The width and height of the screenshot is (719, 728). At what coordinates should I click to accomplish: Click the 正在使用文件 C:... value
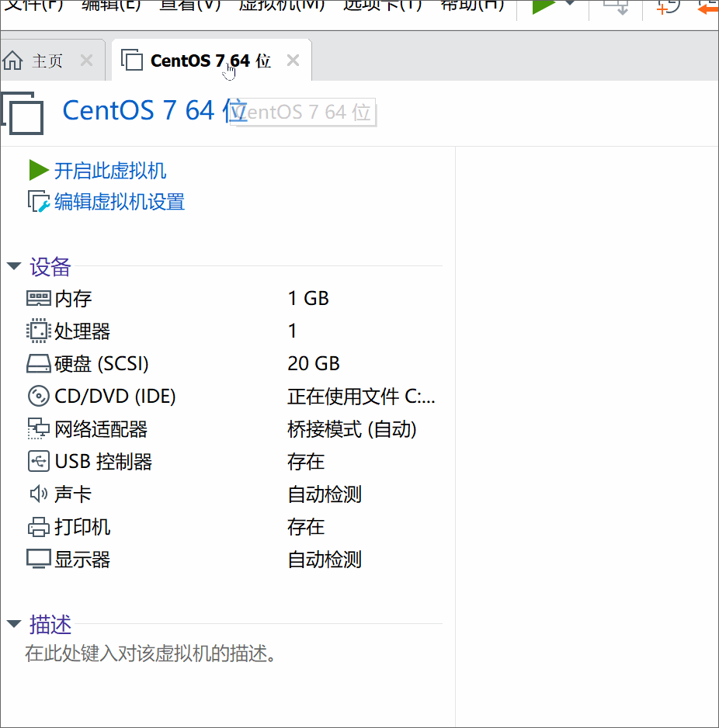coord(361,397)
